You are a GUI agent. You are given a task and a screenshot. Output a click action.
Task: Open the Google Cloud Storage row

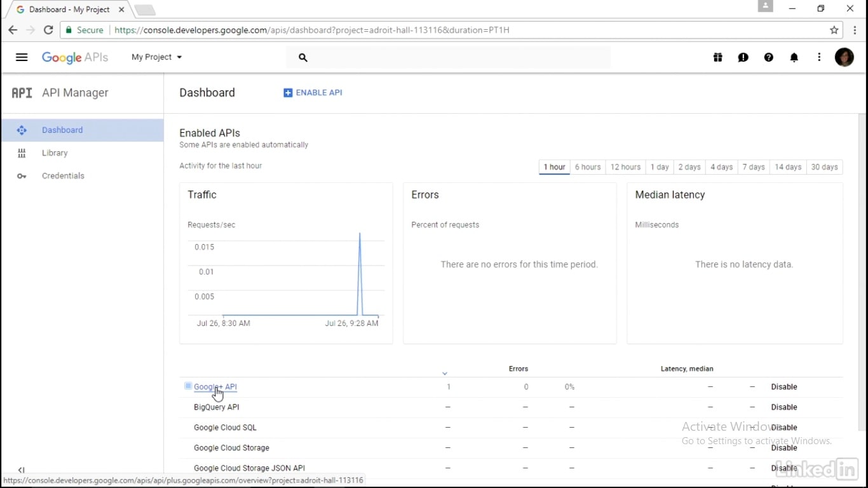[x=231, y=448]
